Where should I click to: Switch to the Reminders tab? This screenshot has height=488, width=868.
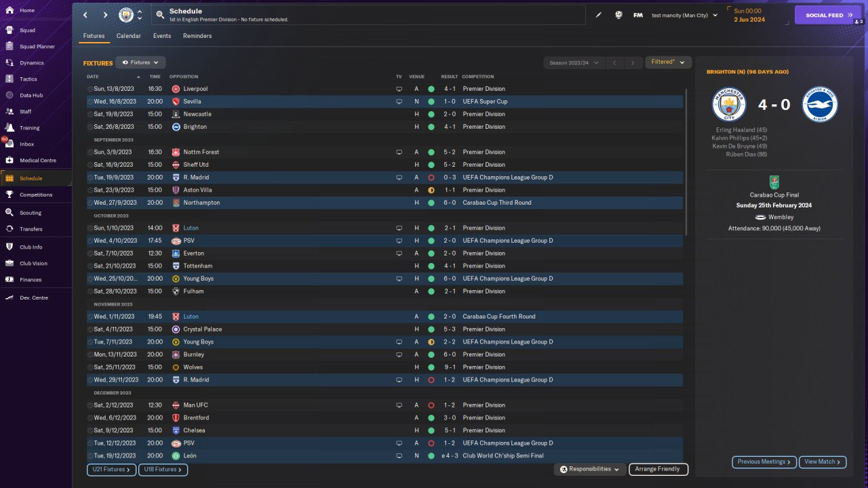[x=197, y=36]
